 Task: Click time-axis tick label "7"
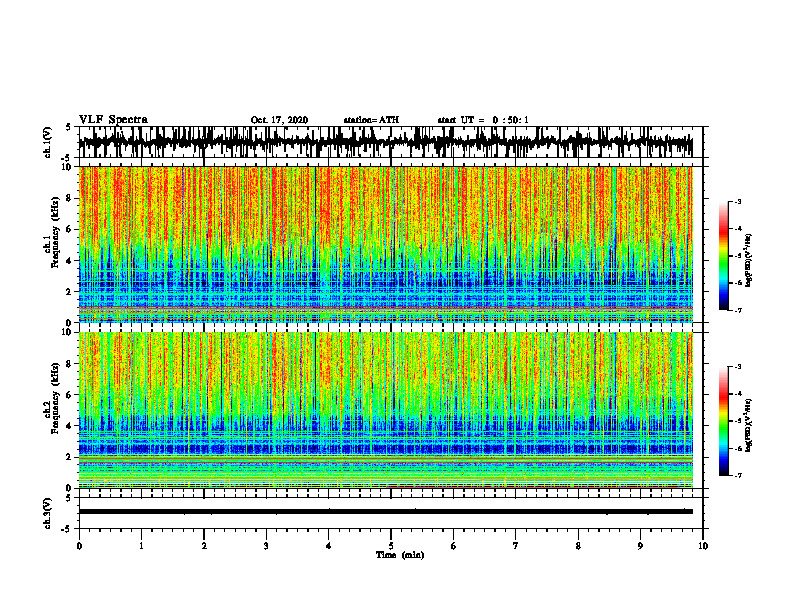point(516,546)
